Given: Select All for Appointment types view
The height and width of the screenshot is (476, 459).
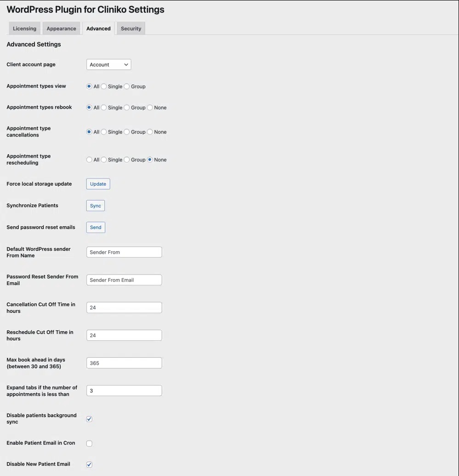Looking at the screenshot, I should tap(89, 86).
